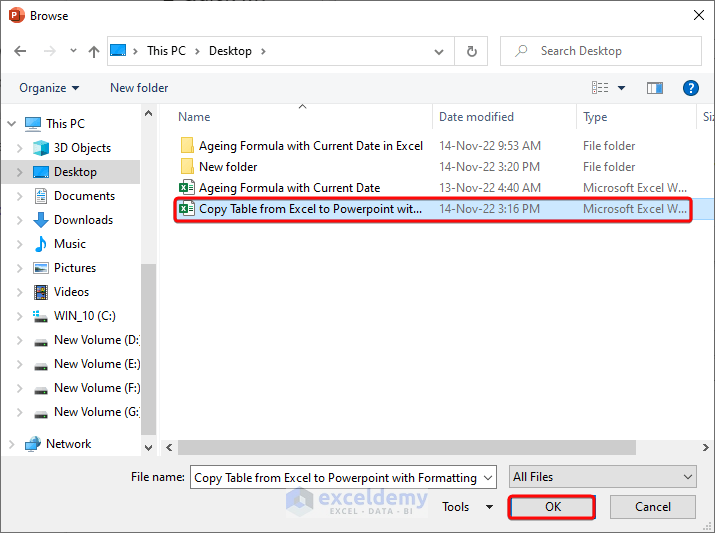Click the horizontal scrollbar in file list
The width and height of the screenshot is (715, 533).
click(407, 447)
